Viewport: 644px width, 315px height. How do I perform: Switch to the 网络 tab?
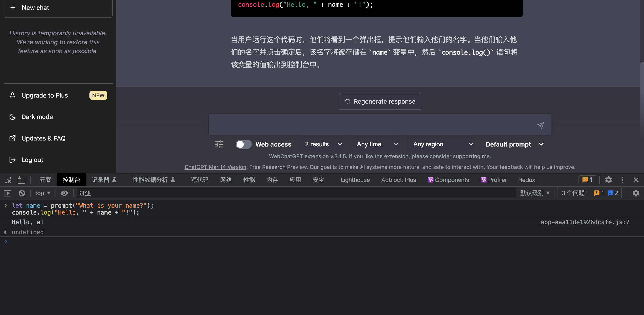coord(226,180)
